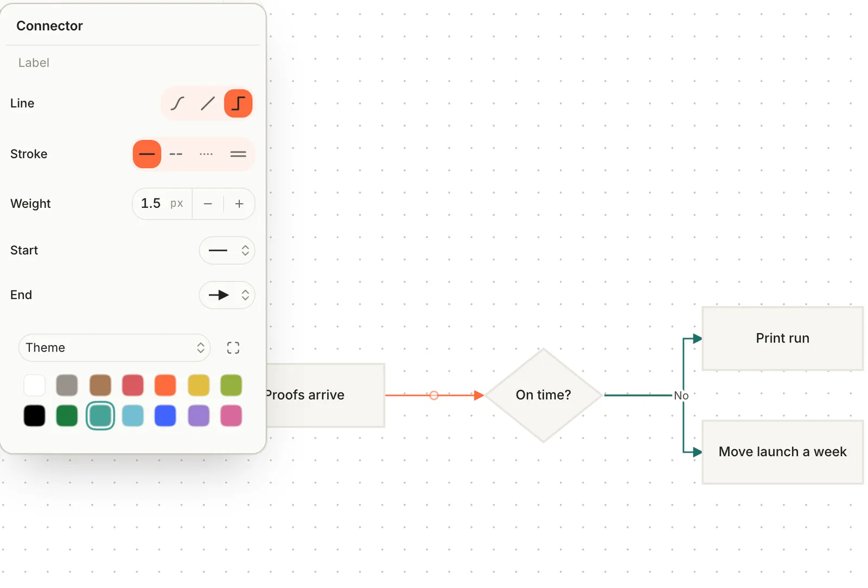Choose double-line stroke style

(238, 154)
